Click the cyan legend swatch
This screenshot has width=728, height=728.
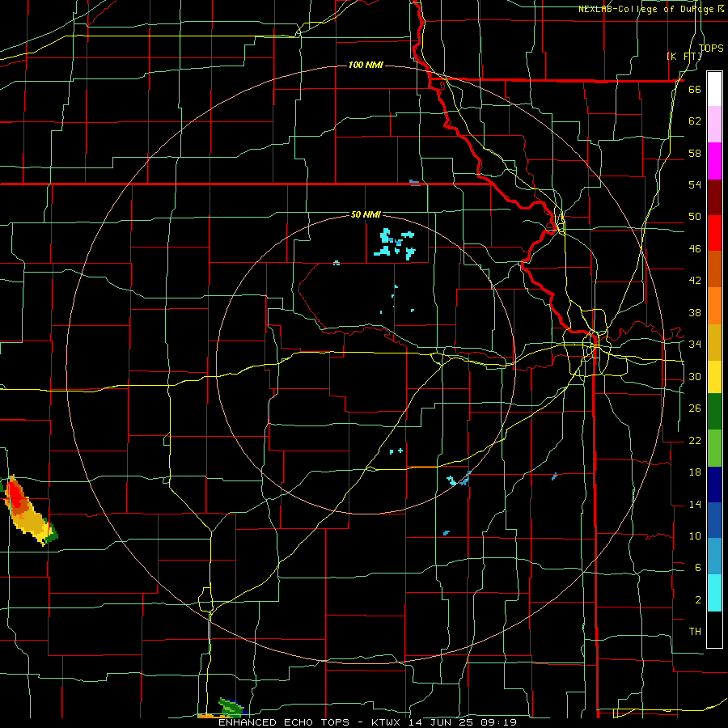pos(714,593)
